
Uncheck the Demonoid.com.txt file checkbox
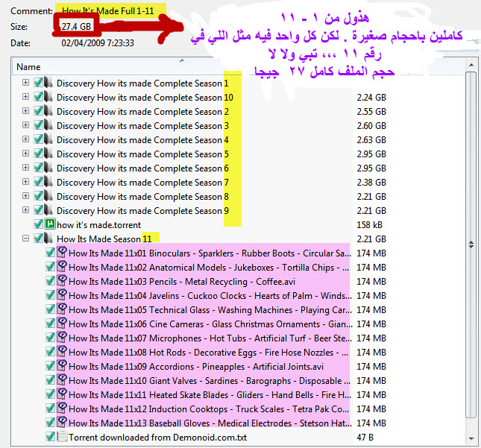pos(50,436)
